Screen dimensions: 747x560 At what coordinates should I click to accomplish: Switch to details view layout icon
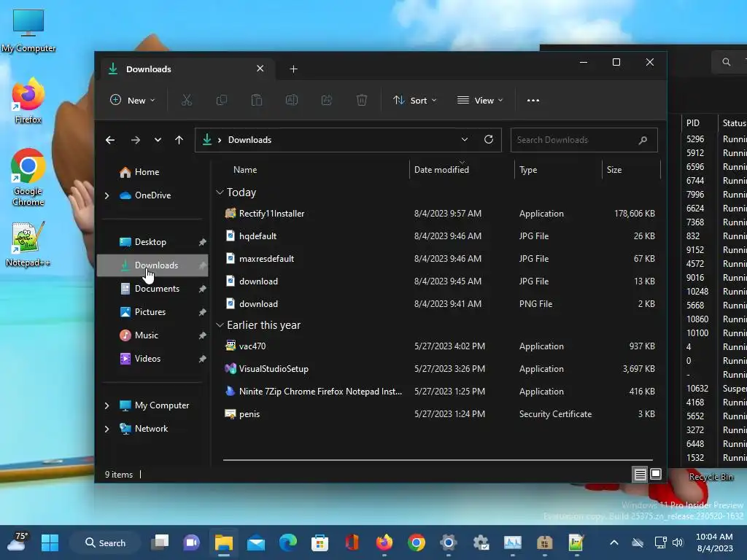[x=640, y=474]
